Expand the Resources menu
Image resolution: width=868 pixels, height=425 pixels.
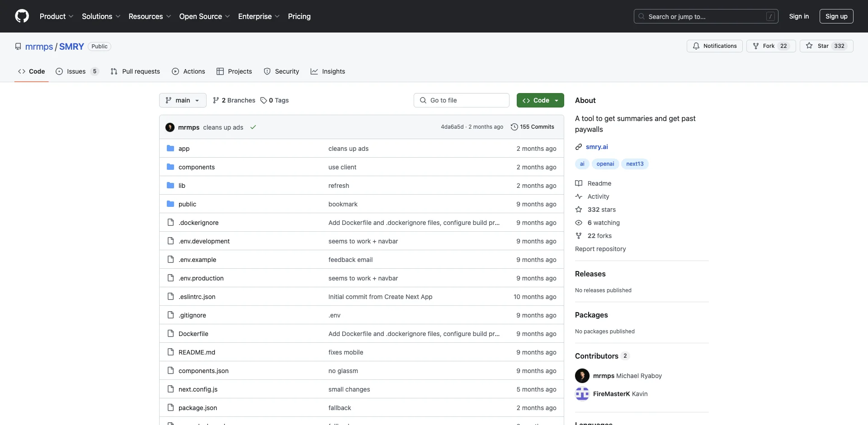coord(150,16)
